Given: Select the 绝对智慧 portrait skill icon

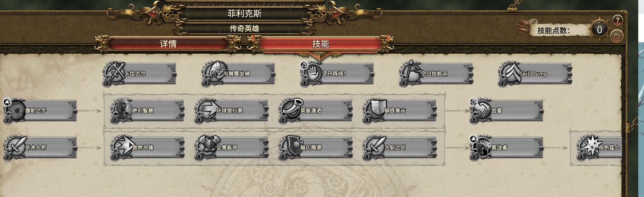Looking at the screenshot, I should point(122,109).
